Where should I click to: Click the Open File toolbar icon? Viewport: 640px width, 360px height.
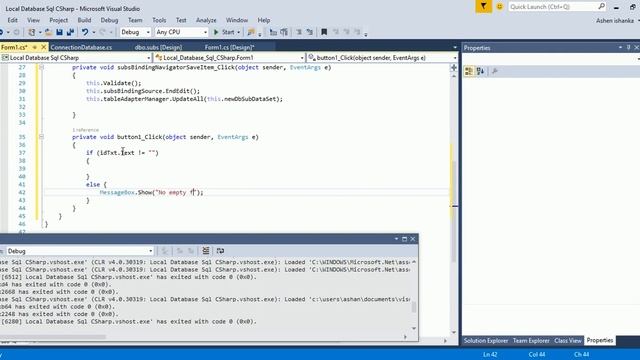[x=48, y=32]
